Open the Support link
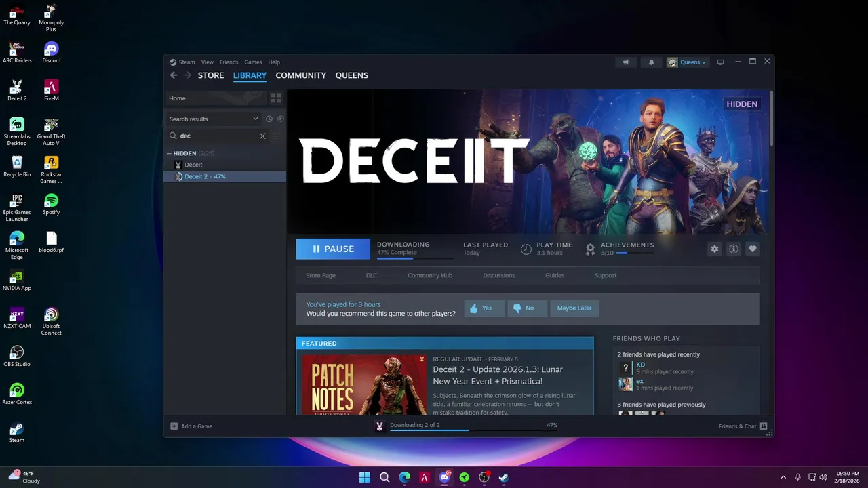This screenshot has height=488, width=868. (x=606, y=276)
